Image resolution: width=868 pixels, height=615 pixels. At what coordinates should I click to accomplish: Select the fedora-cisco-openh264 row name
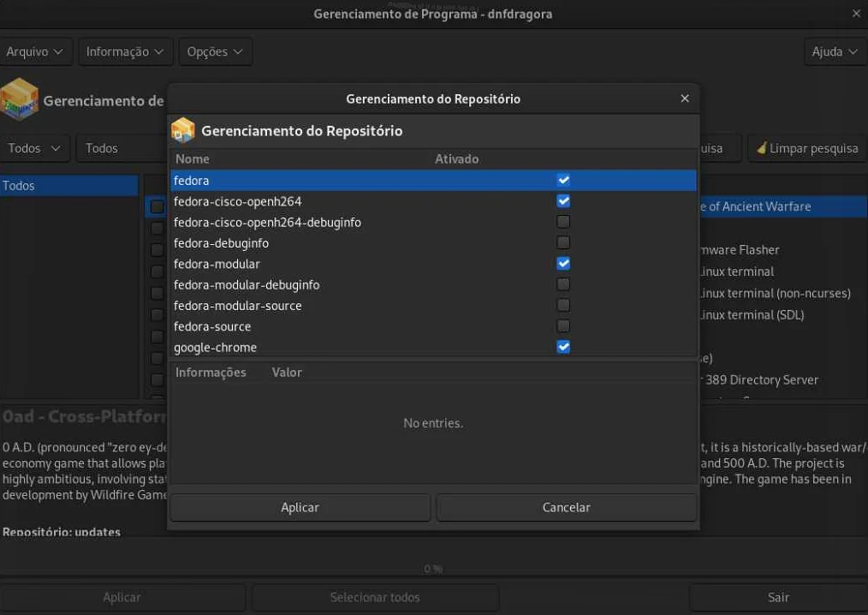[x=237, y=201]
